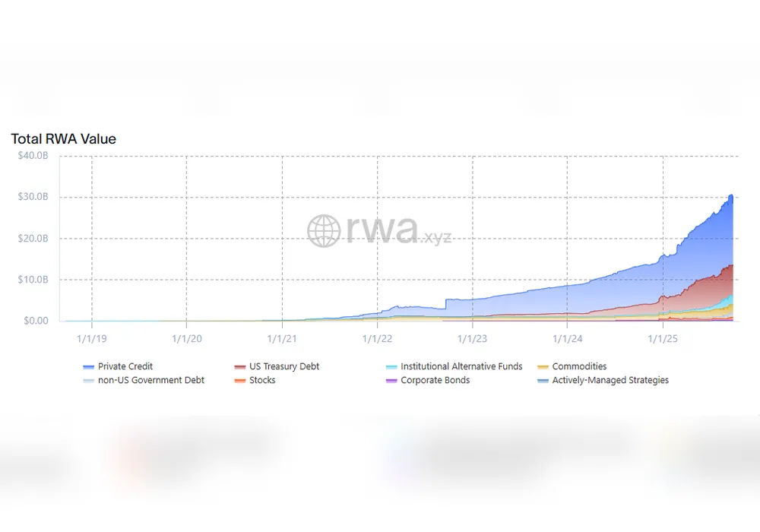Click the globe icon in rwa.xyz watermark
The width and height of the screenshot is (760, 532).
tap(324, 230)
